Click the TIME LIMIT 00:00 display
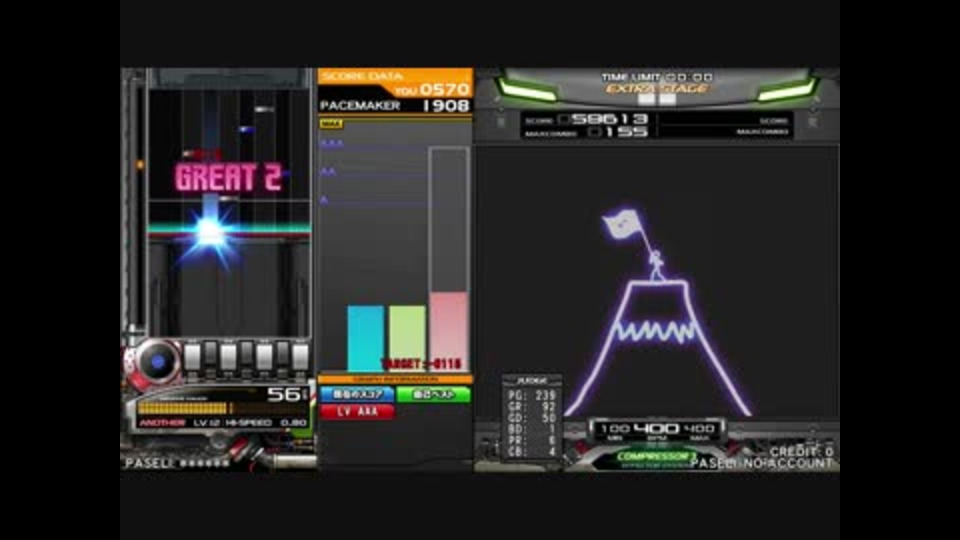This screenshot has height=540, width=960. pos(657,77)
